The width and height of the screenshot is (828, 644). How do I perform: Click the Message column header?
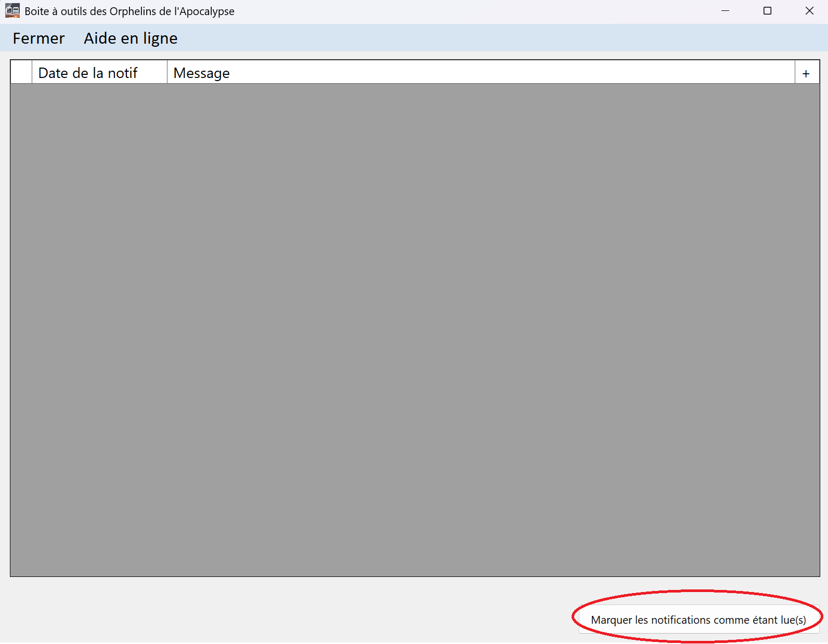[481, 73]
